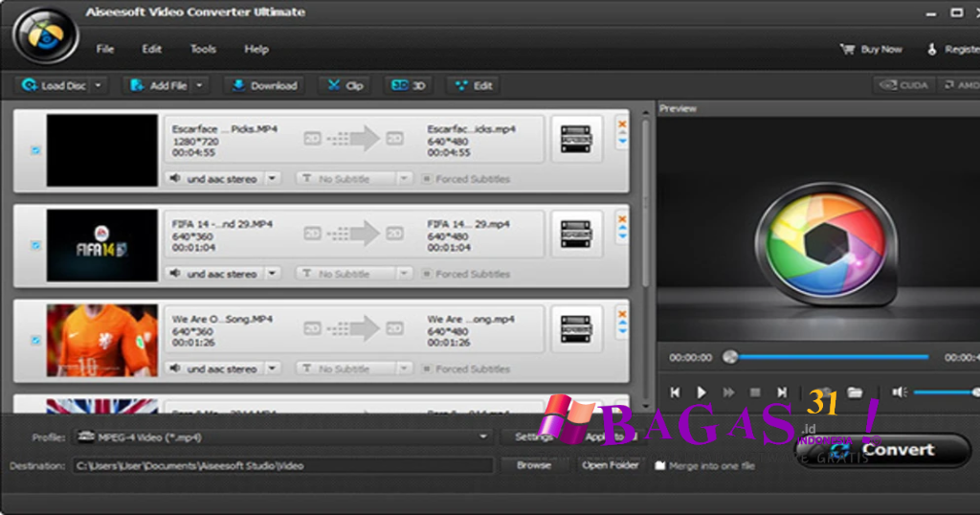Click the preview seek bar handle
This screenshot has width=980, height=515.
[730, 357]
